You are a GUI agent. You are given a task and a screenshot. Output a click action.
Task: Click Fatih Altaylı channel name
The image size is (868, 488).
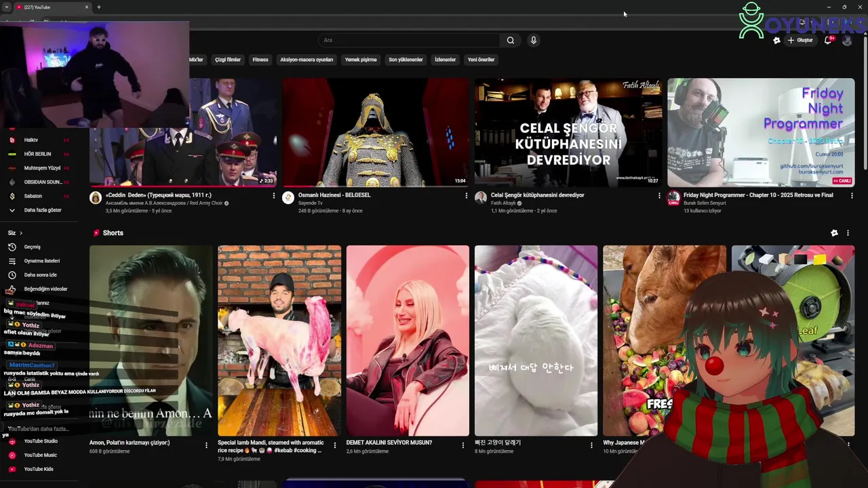pyautogui.click(x=503, y=203)
